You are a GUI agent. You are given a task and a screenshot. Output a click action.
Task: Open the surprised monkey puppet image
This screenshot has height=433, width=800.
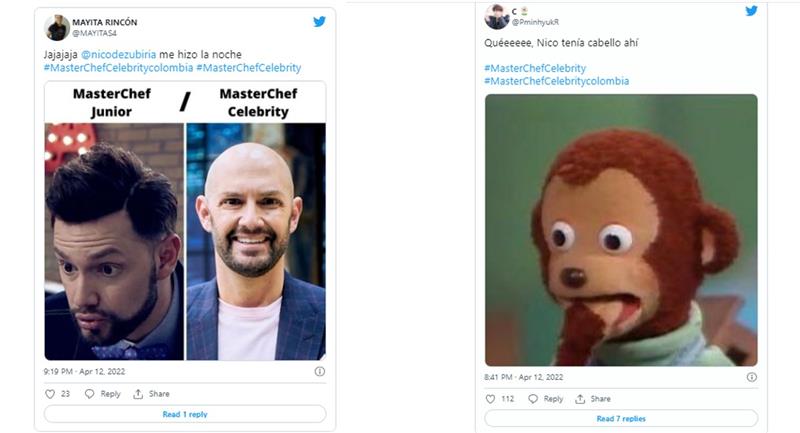pos(621,230)
